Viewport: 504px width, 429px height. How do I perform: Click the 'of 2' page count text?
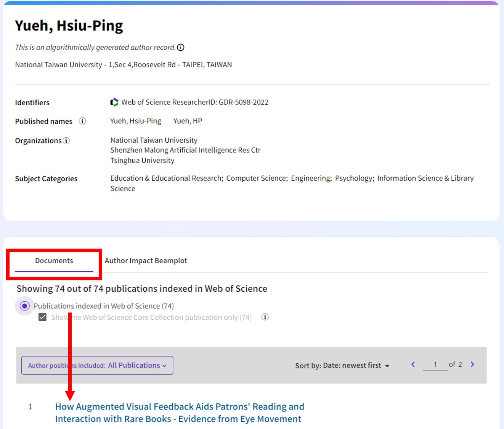[455, 364]
